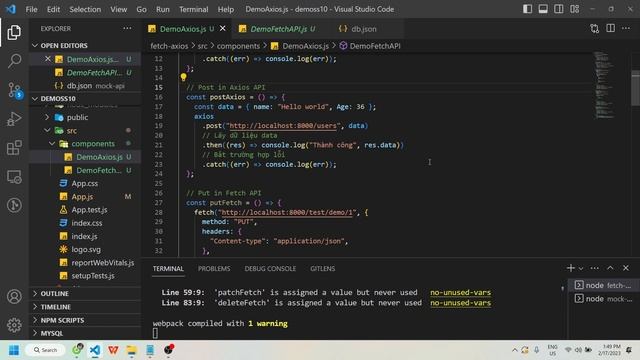Switch to Problems panel tab
The width and height of the screenshot is (640, 360).
pyautogui.click(x=214, y=269)
